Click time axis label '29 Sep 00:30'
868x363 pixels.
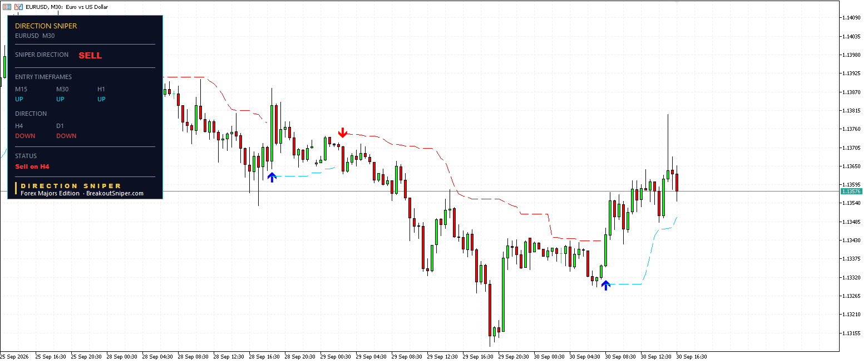(x=336, y=356)
